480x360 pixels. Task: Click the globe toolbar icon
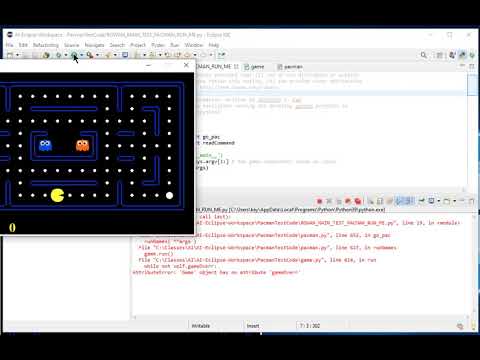click(46, 55)
